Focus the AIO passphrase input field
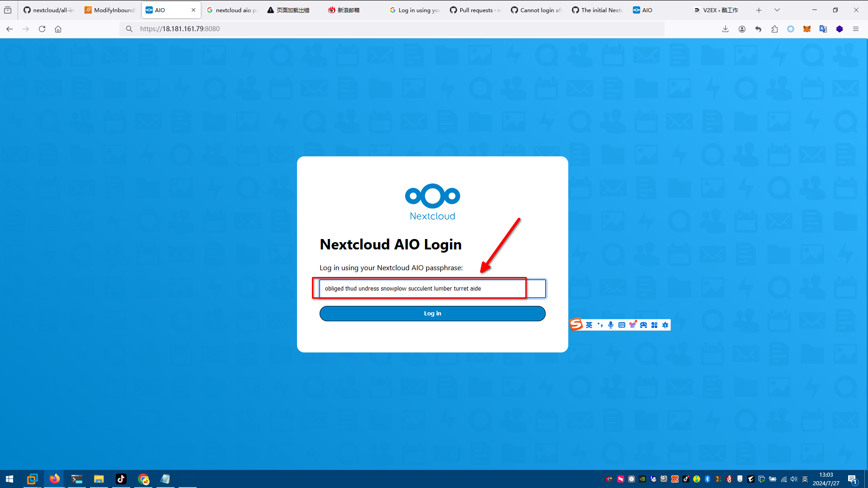This screenshot has height=488, width=868. (432, 289)
